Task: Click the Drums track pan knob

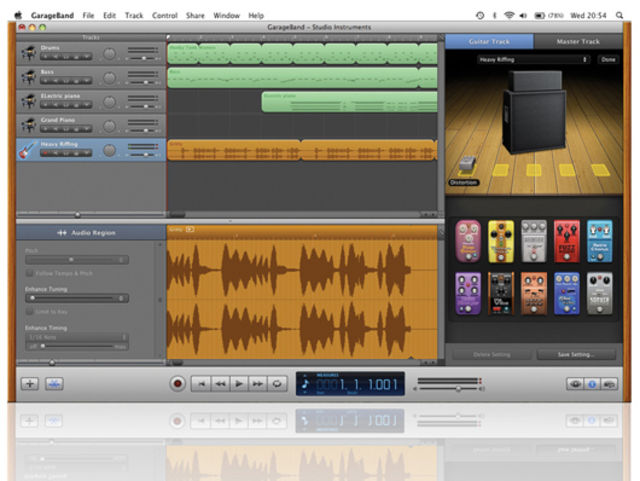Action: (109, 54)
